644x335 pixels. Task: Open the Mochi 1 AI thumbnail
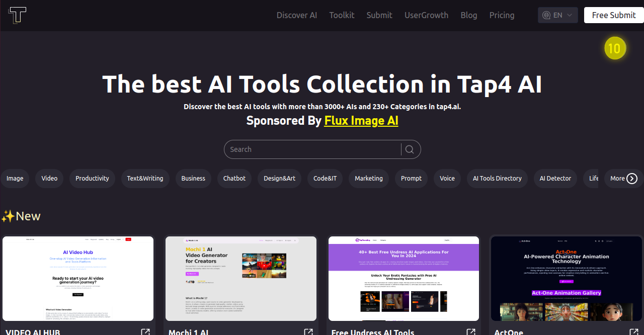click(241, 279)
